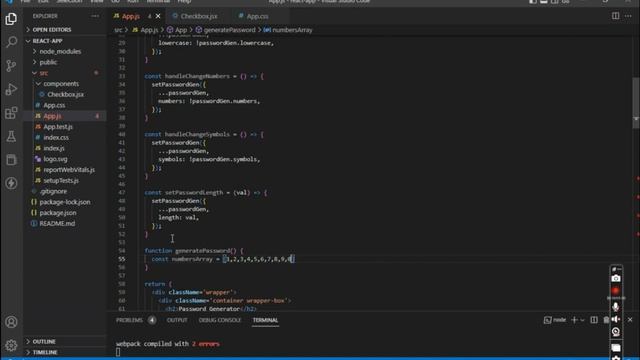Open the Extensions view
The image size is (640, 360).
11,113
